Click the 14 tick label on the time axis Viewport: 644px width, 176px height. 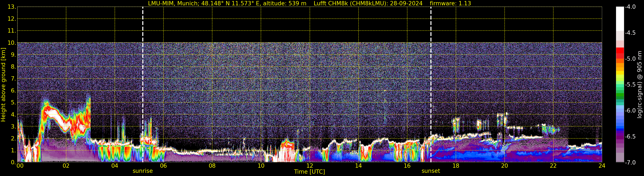pos(358,166)
